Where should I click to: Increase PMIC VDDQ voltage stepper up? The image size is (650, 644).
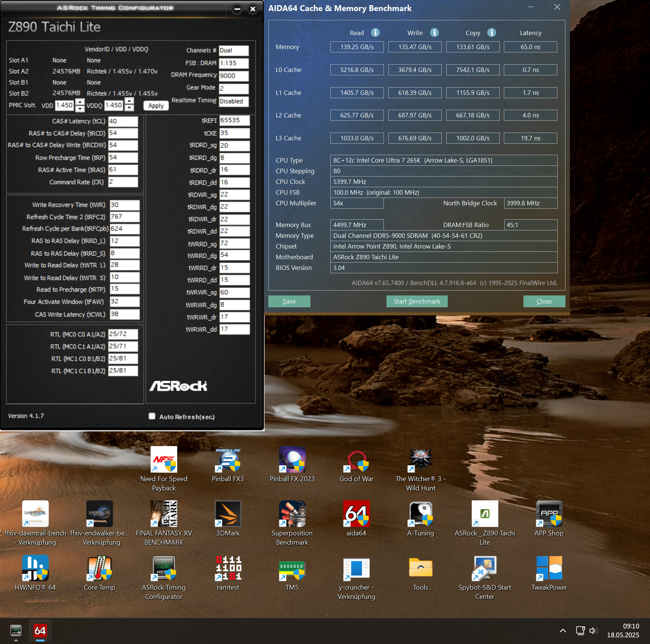(129, 102)
